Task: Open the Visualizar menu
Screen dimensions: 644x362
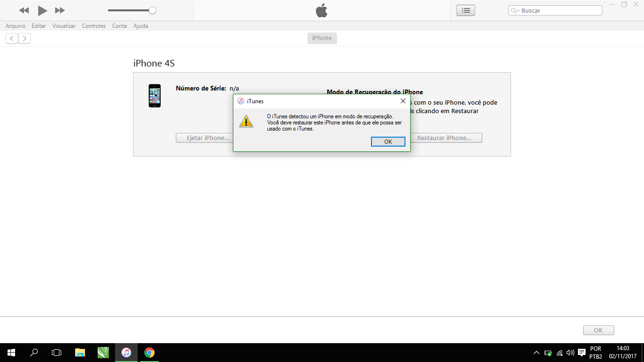Action: pyautogui.click(x=64, y=26)
